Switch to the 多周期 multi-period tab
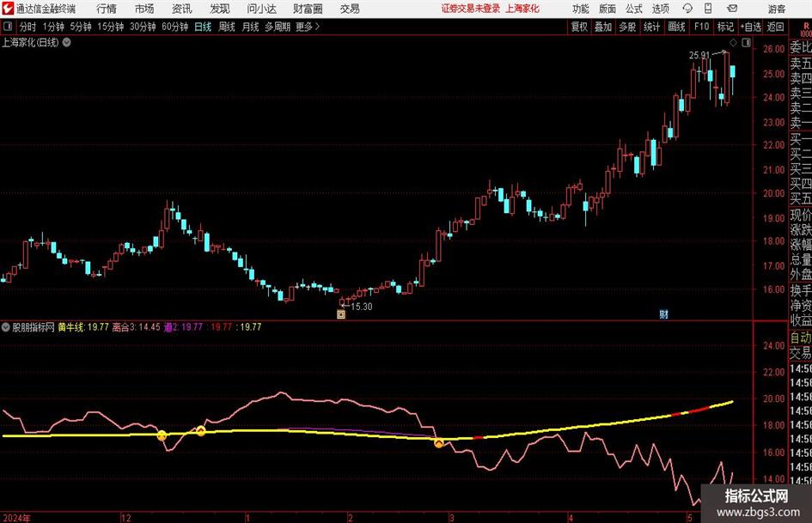The height and width of the screenshot is (523, 812). click(x=278, y=27)
